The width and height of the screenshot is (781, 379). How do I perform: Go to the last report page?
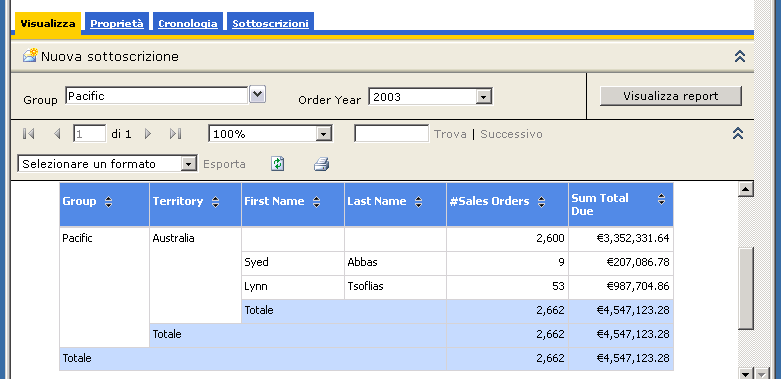[x=175, y=133]
